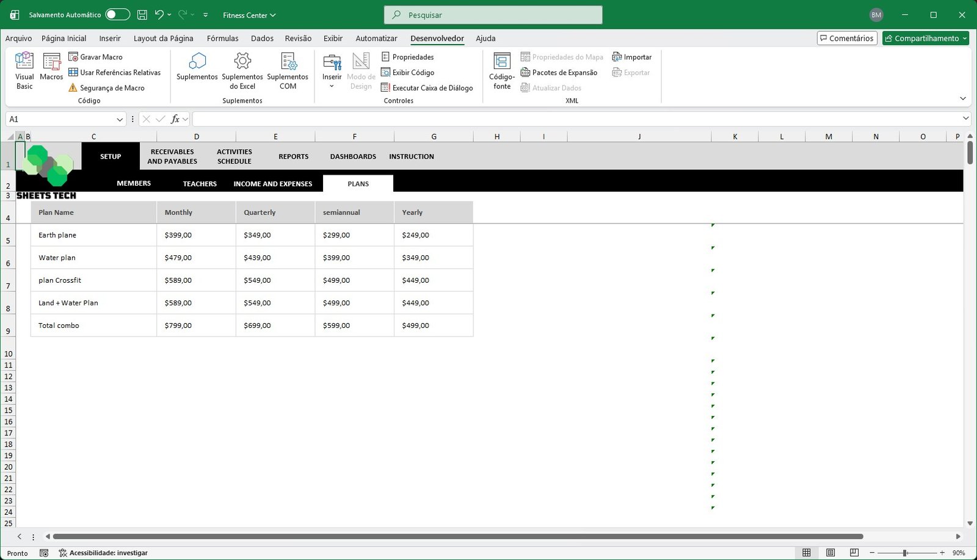Click the Comentários button
Screen dimensions: 977x560
click(847, 38)
